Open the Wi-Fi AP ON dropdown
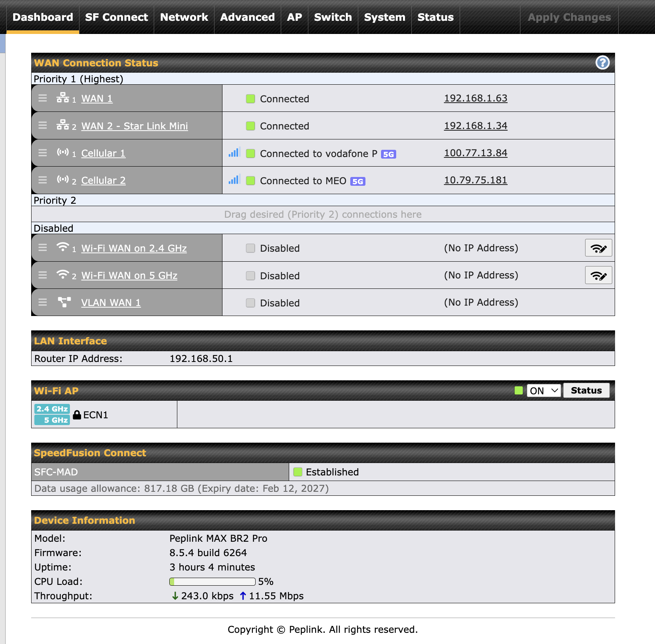655x644 pixels. (544, 390)
